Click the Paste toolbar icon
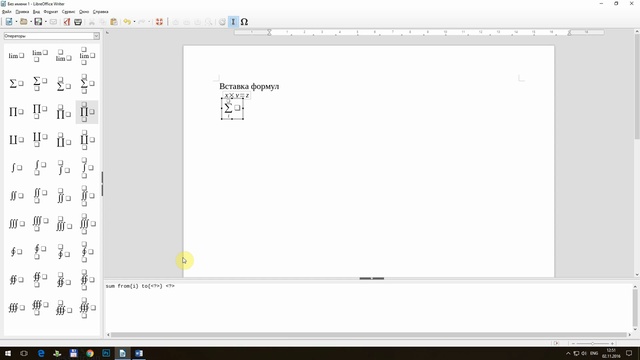 coord(114,22)
